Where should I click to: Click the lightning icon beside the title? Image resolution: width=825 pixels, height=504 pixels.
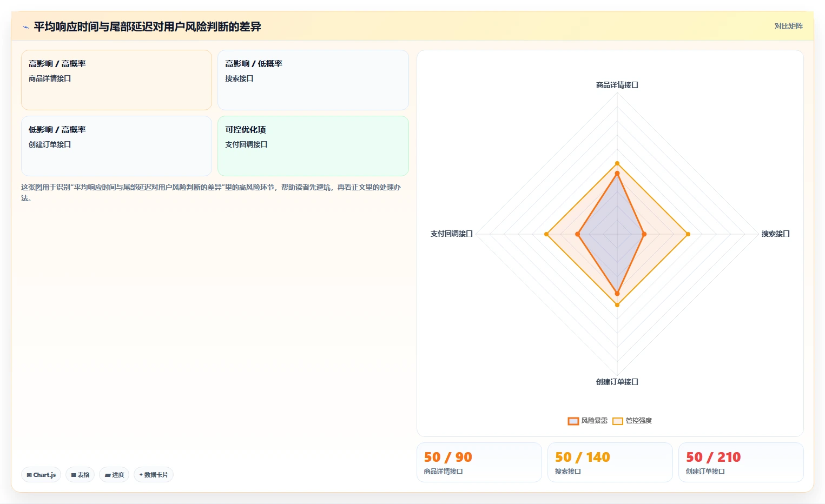pyautogui.click(x=25, y=27)
